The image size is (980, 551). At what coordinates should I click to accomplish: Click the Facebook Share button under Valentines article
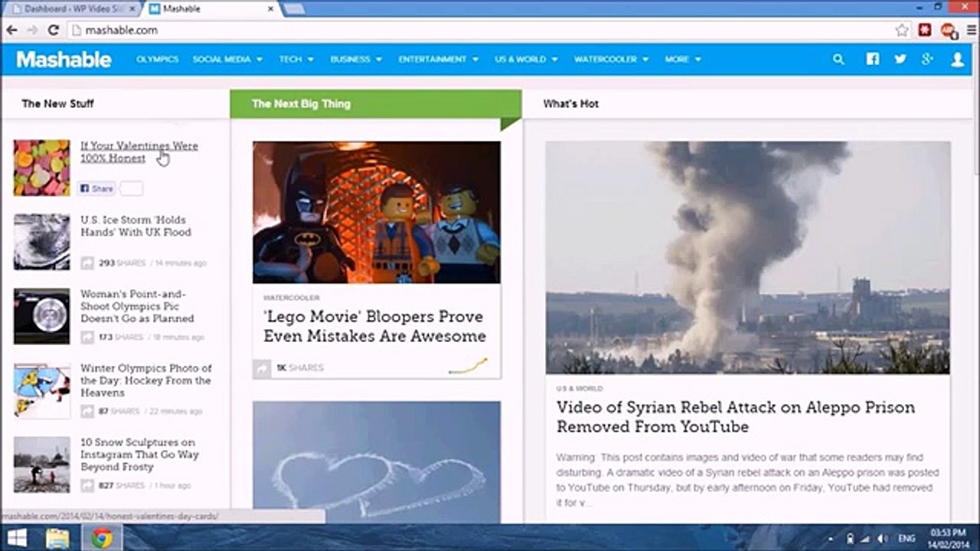point(96,188)
